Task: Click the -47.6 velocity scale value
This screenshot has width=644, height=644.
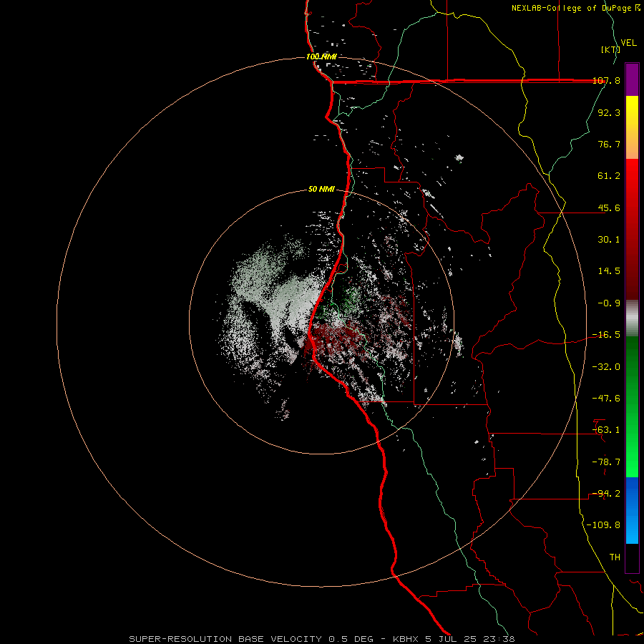Action: pyautogui.click(x=606, y=399)
